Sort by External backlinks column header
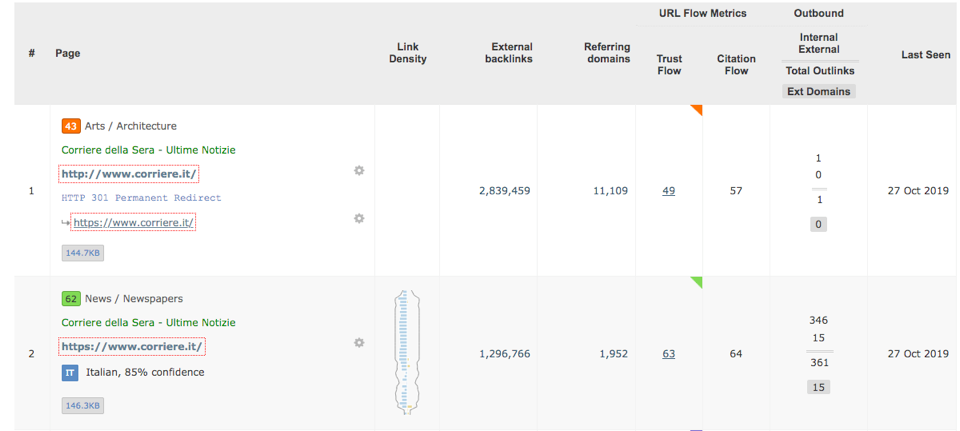The width and height of the screenshot is (960, 431). (512, 53)
